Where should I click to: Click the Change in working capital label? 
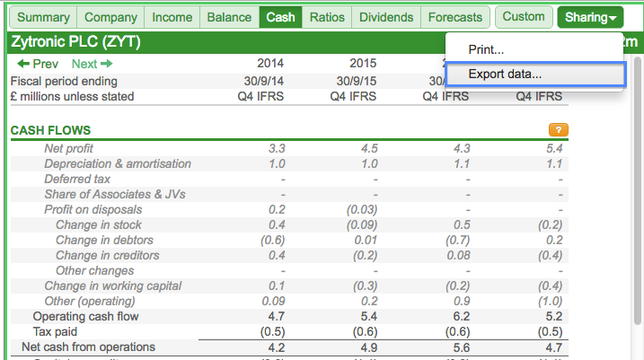pyautogui.click(x=113, y=285)
